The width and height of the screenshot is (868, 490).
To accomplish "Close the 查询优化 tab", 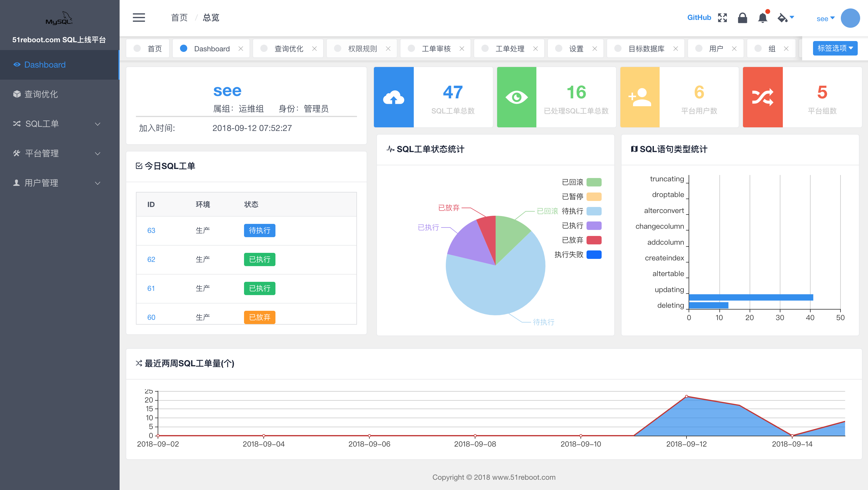I will [314, 49].
